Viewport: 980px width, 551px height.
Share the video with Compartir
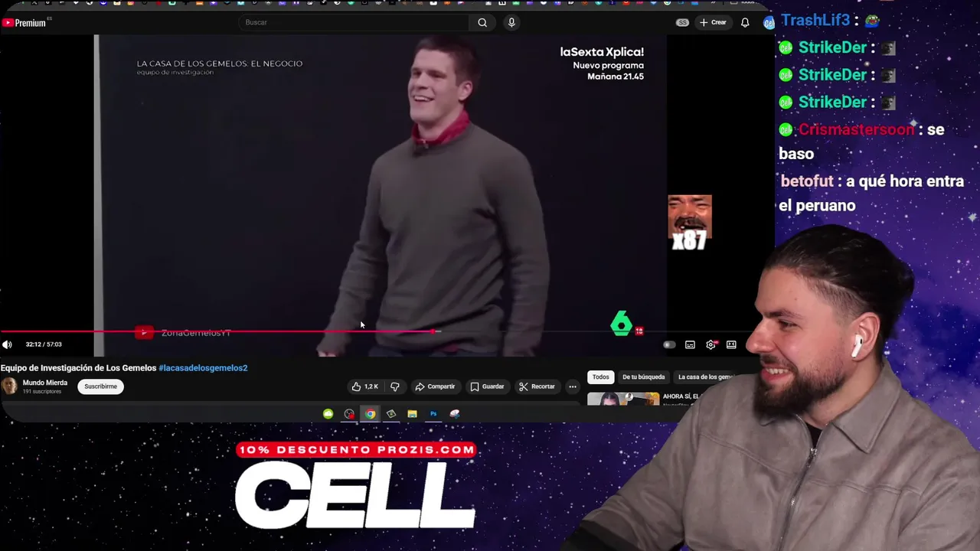(435, 386)
